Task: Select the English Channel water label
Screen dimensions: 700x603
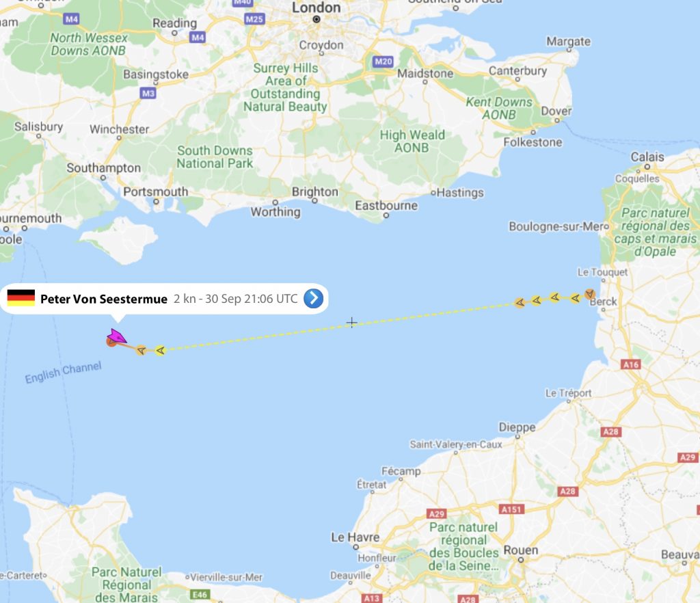Action: tap(64, 373)
